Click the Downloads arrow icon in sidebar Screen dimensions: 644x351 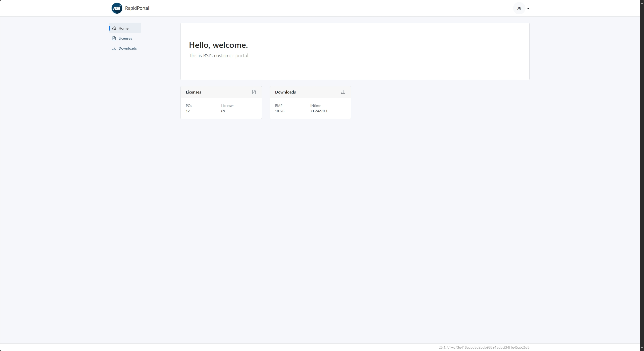pyautogui.click(x=114, y=48)
